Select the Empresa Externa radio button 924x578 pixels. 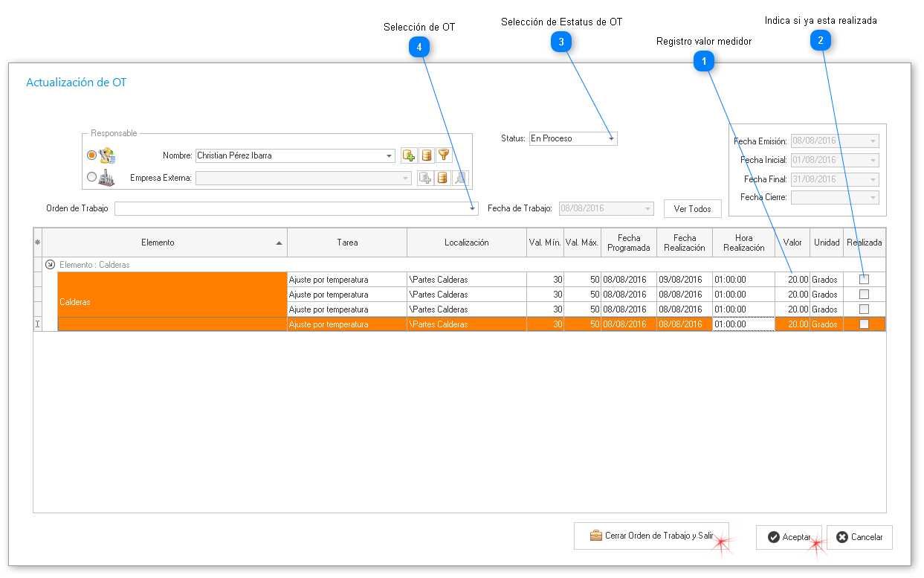pyautogui.click(x=92, y=177)
